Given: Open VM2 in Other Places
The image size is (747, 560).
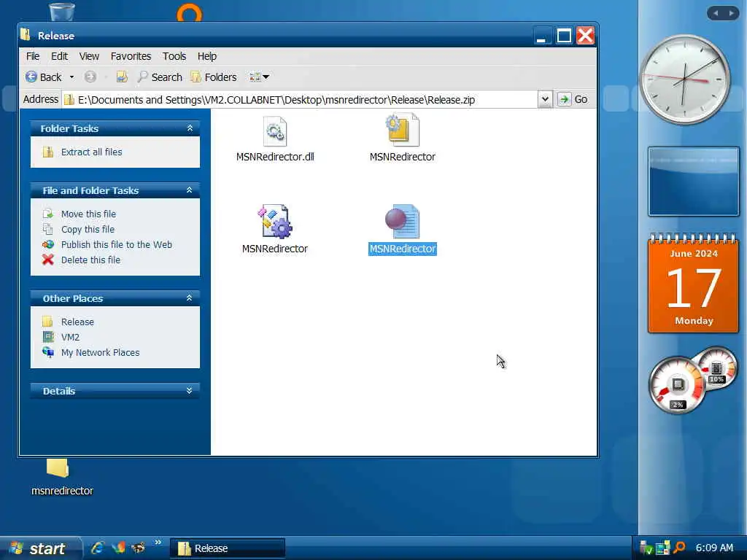Looking at the screenshot, I should click(71, 337).
